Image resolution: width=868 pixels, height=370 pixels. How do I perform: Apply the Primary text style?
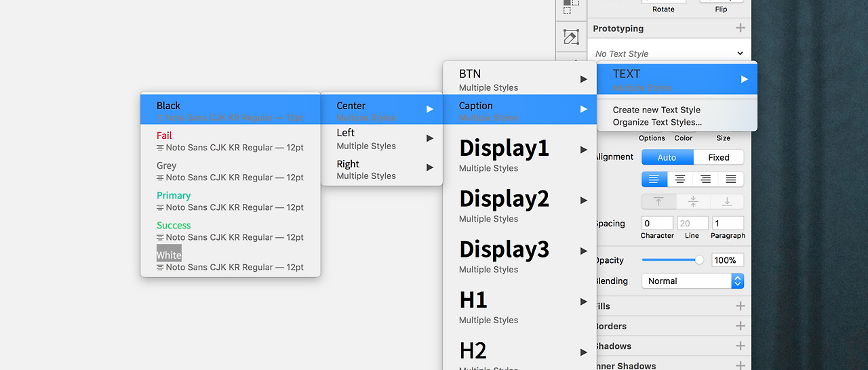[231, 201]
